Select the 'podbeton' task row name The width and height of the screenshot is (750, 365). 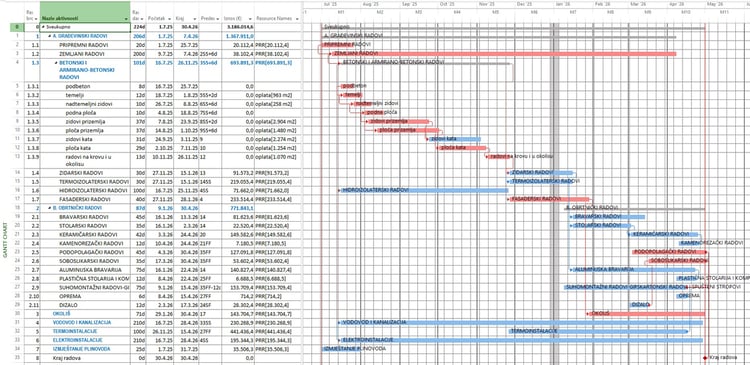[x=78, y=87]
